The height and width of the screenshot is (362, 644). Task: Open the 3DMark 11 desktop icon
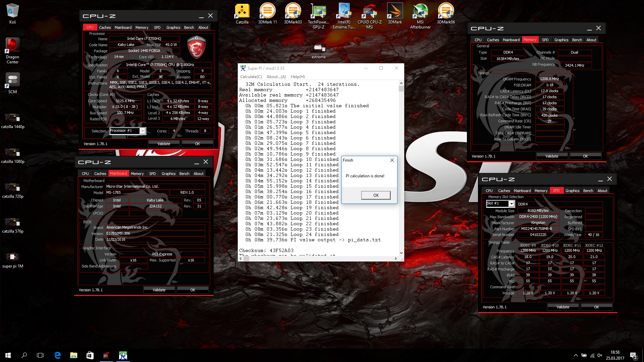267,14
